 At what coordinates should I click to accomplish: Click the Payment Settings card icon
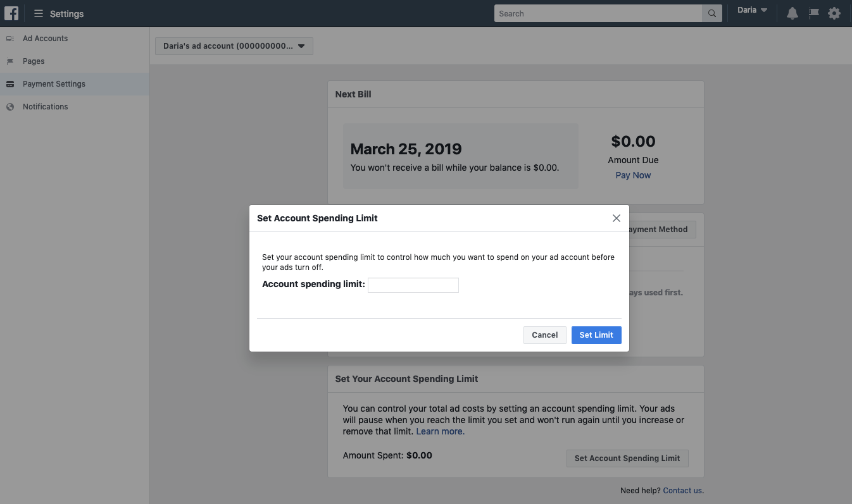(x=10, y=84)
